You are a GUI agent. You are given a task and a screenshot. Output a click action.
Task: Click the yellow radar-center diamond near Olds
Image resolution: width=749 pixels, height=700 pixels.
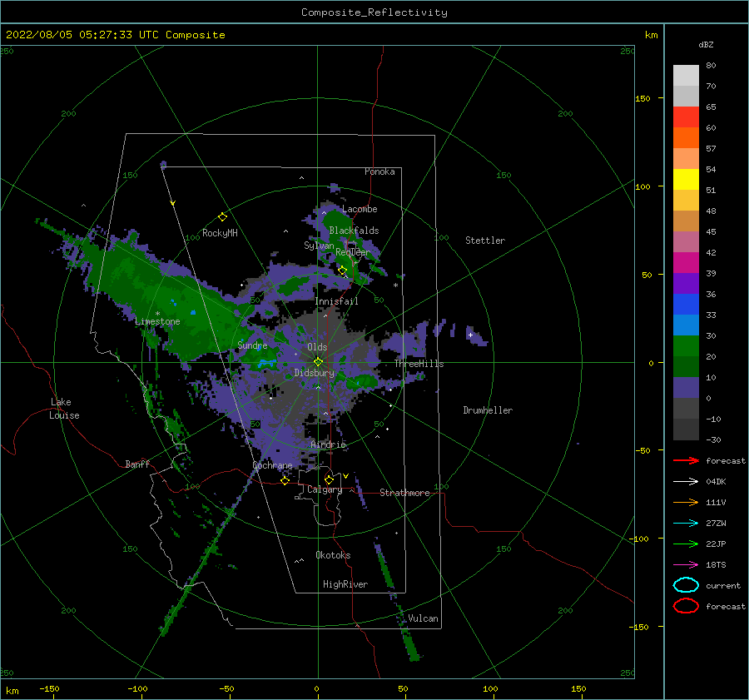[x=318, y=362]
